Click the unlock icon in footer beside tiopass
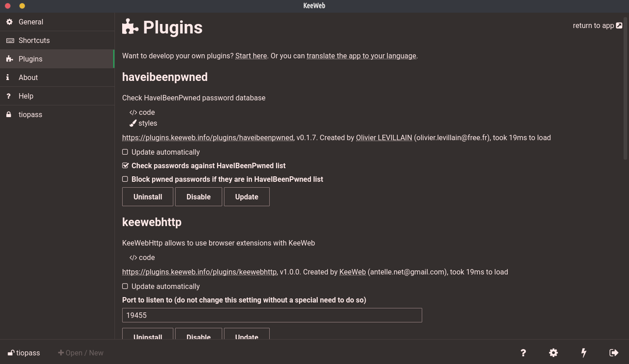This screenshot has height=364, width=629. (x=11, y=353)
